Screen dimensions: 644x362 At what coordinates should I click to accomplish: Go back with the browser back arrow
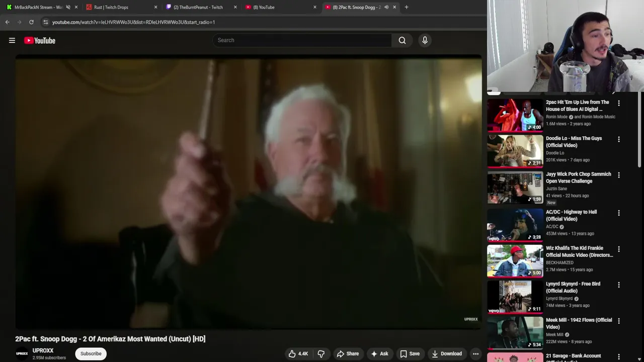pos(8,22)
